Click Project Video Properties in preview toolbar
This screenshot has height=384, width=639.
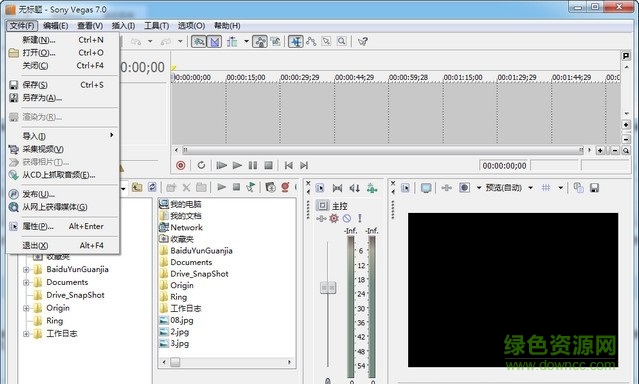coord(405,188)
